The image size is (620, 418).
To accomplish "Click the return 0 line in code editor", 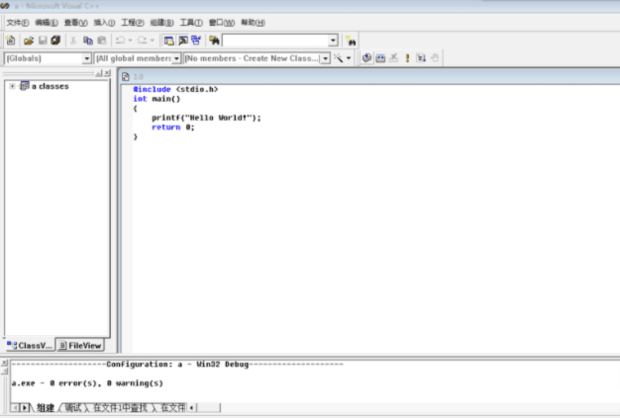I will point(173,127).
